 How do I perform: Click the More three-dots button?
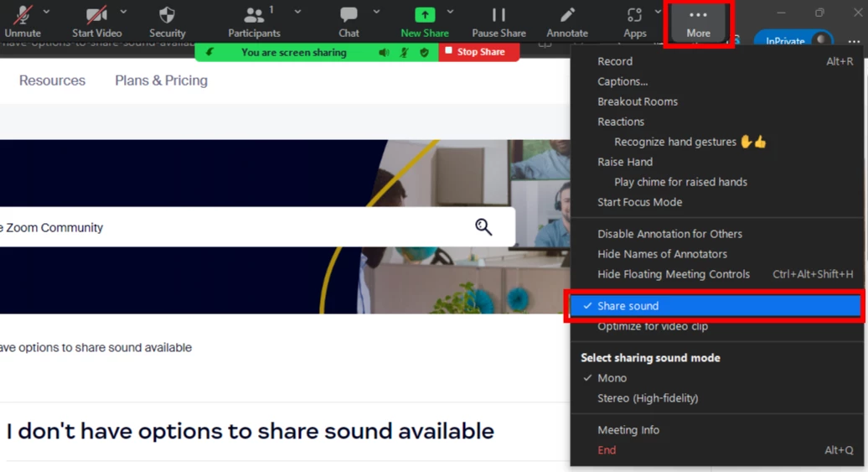point(698,22)
